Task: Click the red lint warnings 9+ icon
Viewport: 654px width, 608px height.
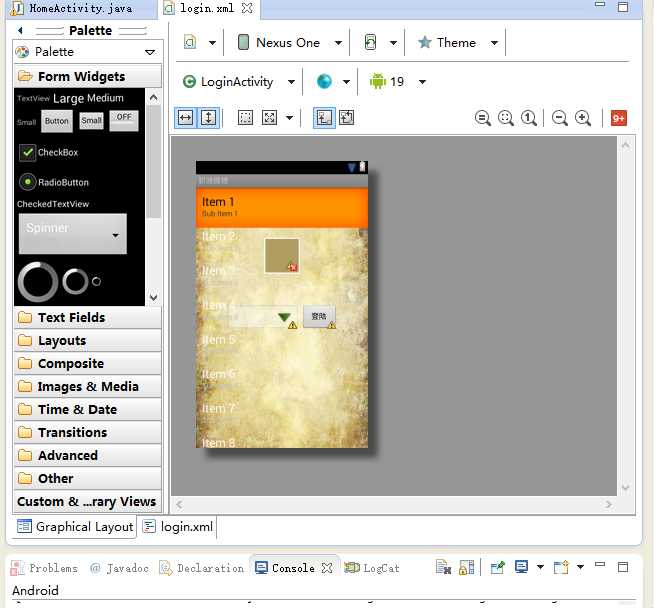Action: pyautogui.click(x=619, y=118)
